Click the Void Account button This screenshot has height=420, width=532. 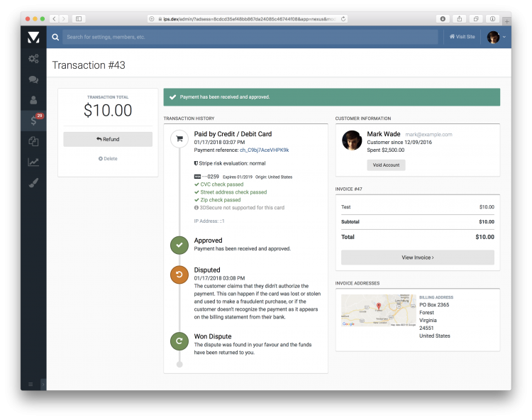[386, 165]
